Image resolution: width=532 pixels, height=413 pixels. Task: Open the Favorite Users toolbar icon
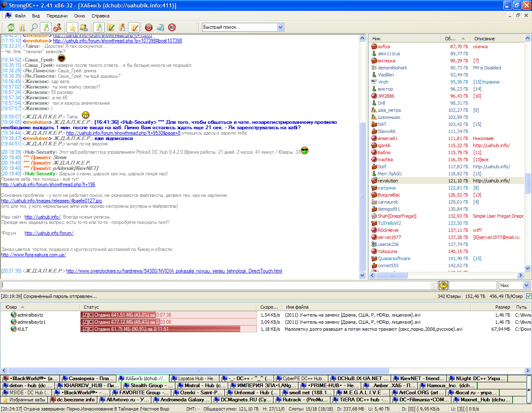click(84, 27)
